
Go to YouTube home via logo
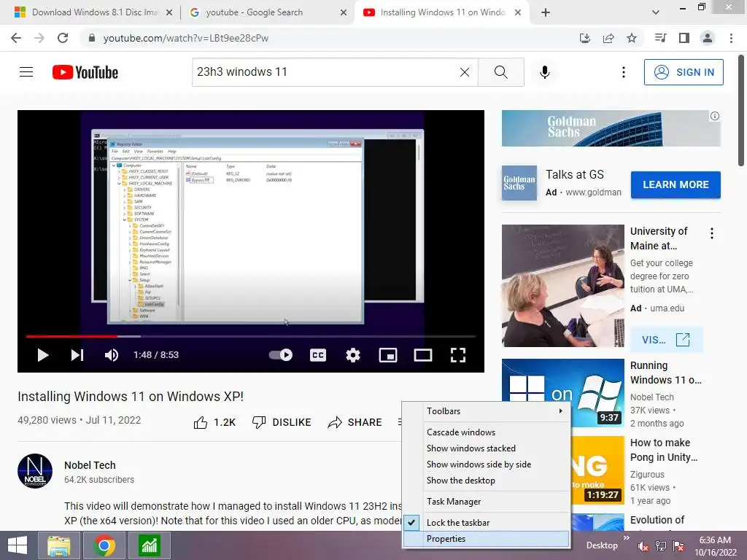click(x=85, y=72)
